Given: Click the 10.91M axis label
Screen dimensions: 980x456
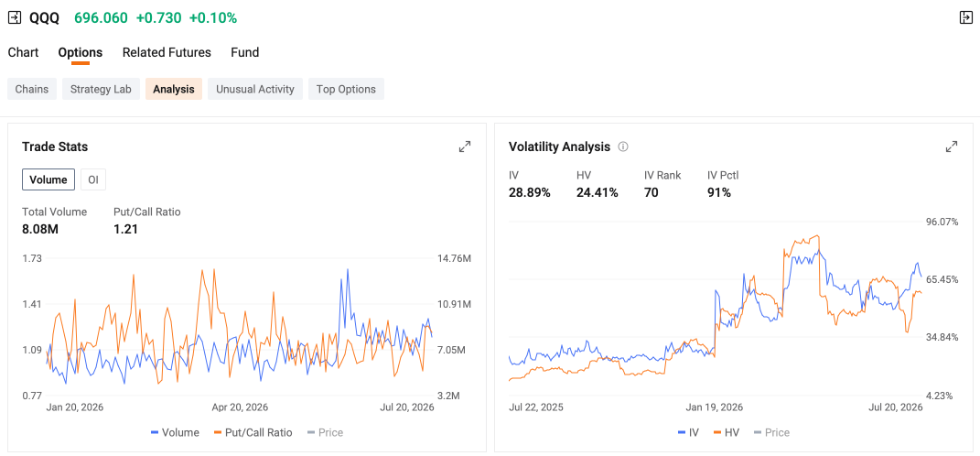Looking at the screenshot, I should click(x=455, y=304).
